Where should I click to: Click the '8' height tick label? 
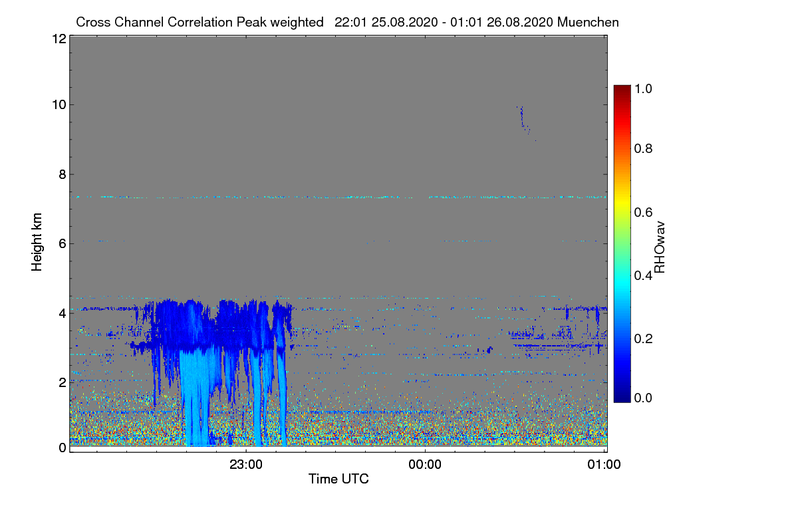point(62,174)
